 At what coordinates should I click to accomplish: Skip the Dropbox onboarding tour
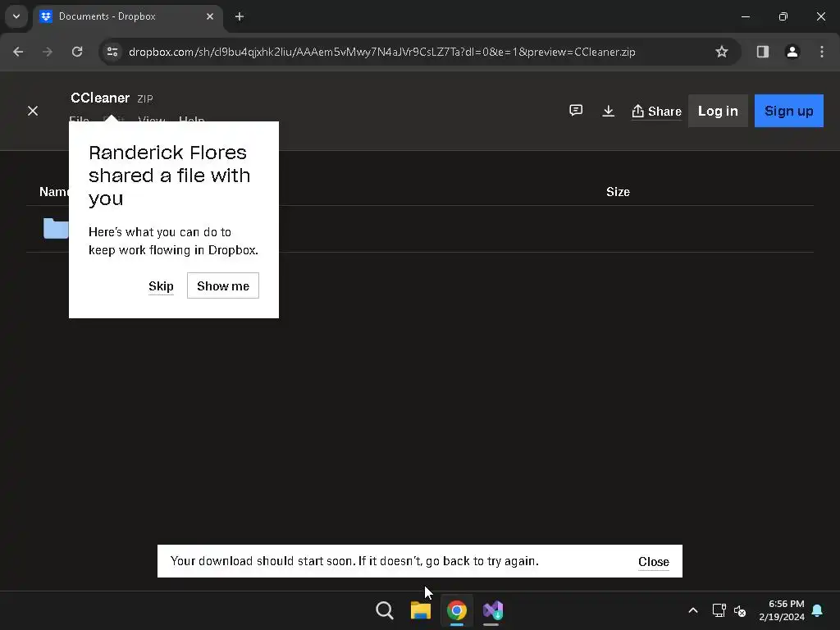point(161,286)
